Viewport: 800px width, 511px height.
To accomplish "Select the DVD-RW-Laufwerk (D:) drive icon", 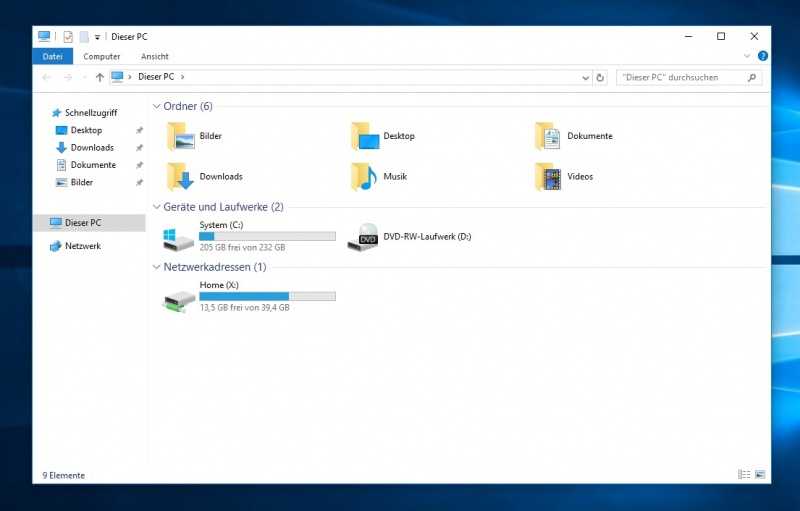I will click(363, 237).
